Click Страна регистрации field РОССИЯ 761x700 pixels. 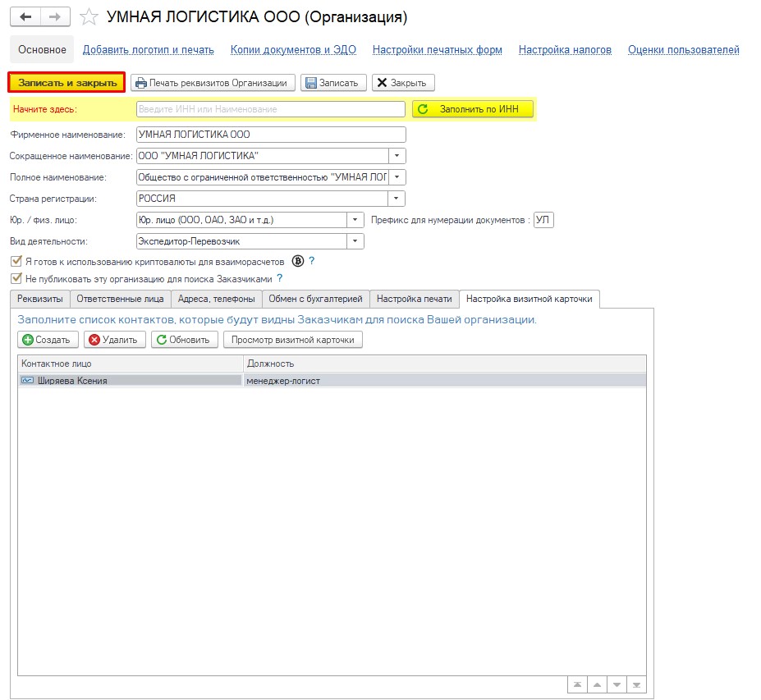pyautogui.click(x=262, y=199)
